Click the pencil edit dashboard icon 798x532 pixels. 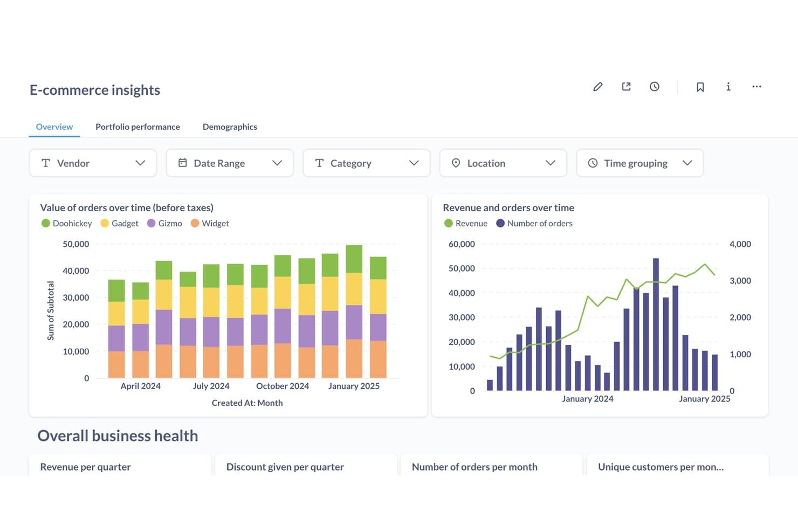click(597, 87)
